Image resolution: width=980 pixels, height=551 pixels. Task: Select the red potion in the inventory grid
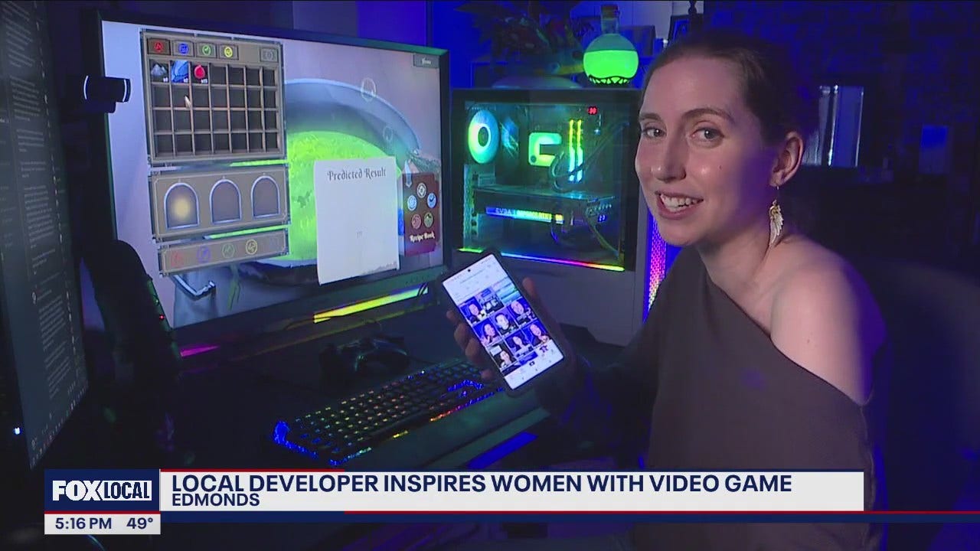[x=199, y=73]
